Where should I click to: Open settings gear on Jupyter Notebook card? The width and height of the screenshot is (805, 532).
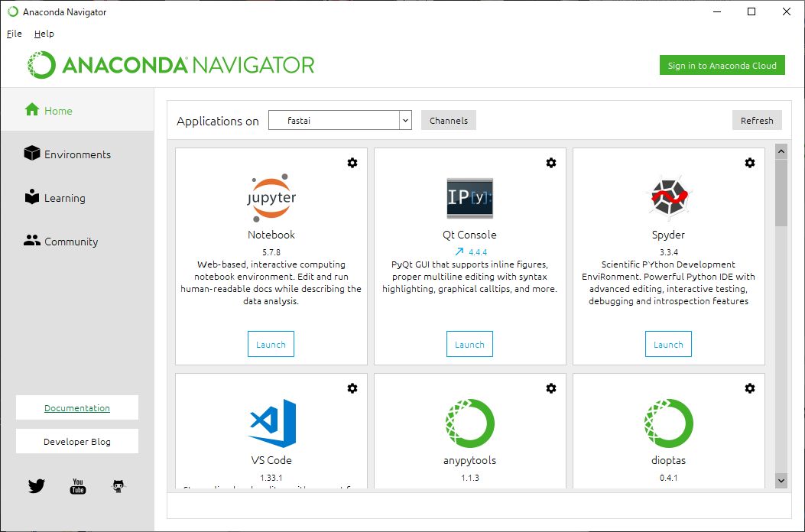[x=352, y=163]
